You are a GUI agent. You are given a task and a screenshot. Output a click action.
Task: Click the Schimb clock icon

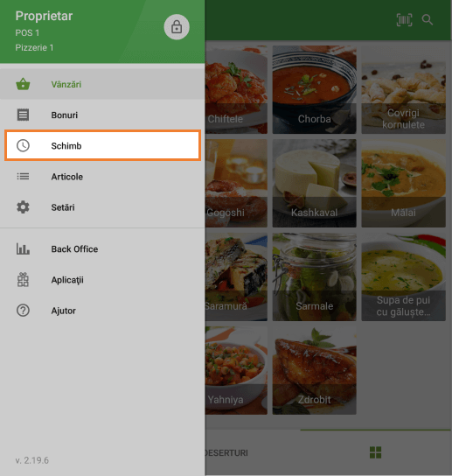(x=23, y=146)
